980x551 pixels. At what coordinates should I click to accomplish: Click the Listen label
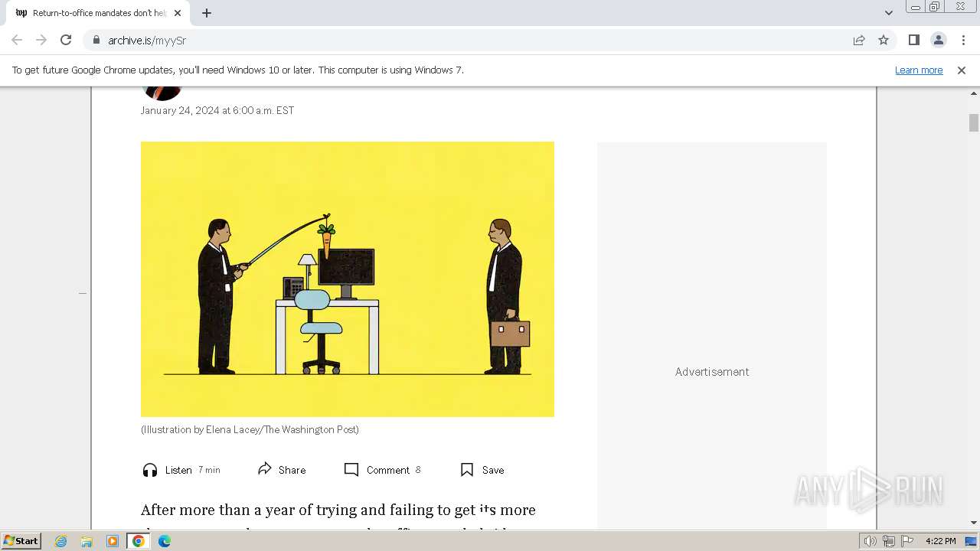pyautogui.click(x=178, y=470)
